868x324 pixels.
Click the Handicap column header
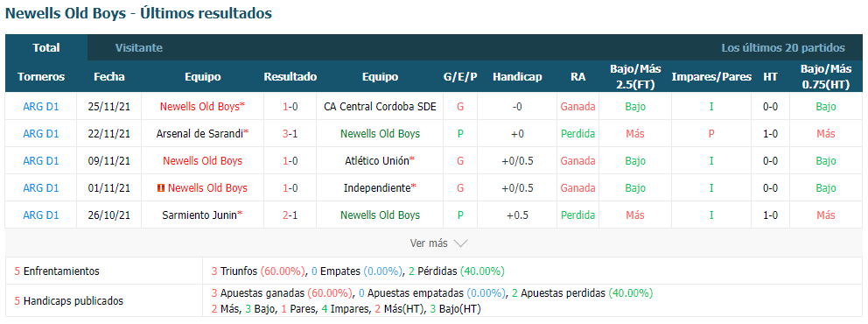tap(517, 77)
